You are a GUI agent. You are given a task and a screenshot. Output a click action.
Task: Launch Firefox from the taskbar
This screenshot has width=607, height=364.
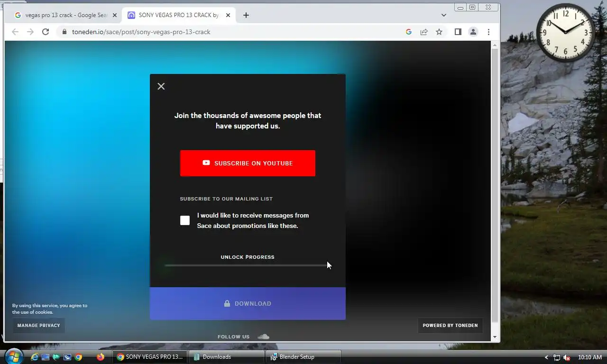[101, 357]
